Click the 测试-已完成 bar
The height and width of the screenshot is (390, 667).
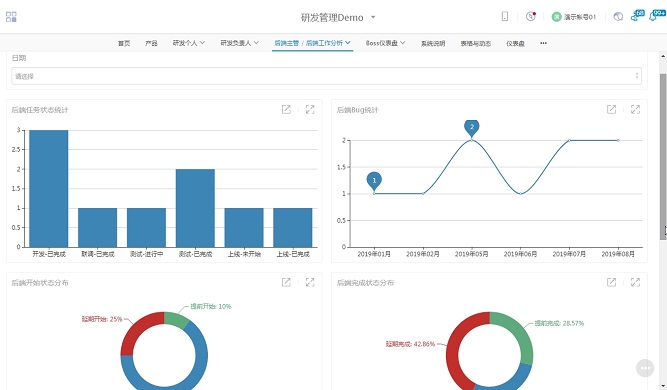[x=195, y=208]
